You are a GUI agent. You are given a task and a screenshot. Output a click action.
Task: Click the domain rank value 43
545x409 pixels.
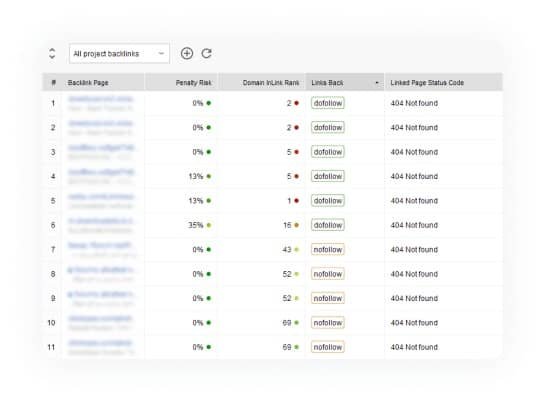pyautogui.click(x=287, y=250)
